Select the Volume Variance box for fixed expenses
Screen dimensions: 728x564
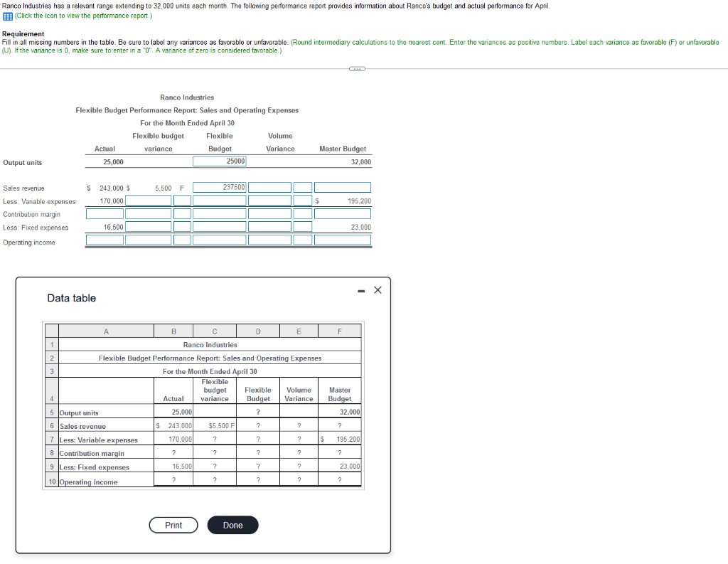tap(270, 226)
